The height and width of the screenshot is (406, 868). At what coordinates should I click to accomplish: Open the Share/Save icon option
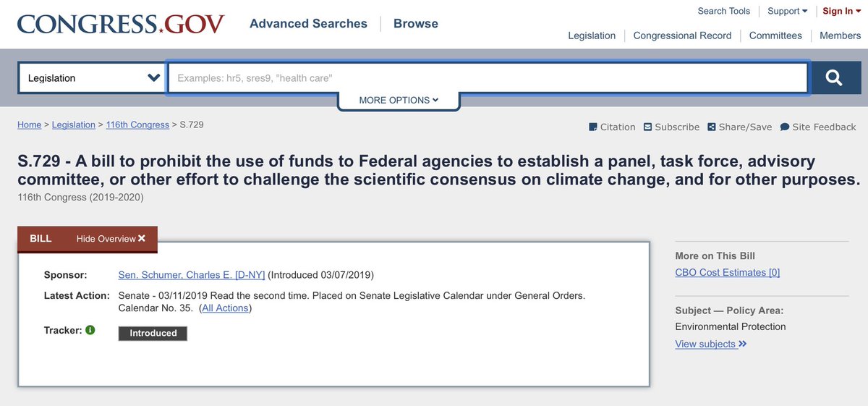point(711,127)
